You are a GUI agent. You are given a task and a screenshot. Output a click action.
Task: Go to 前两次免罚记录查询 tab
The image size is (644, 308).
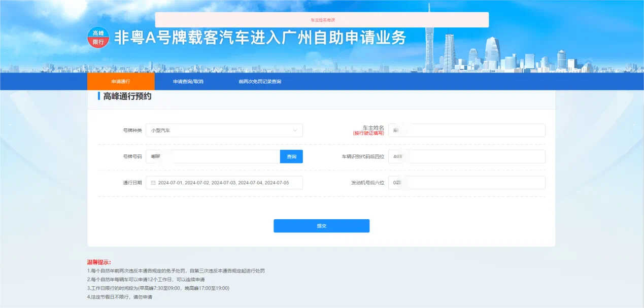pos(259,82)
